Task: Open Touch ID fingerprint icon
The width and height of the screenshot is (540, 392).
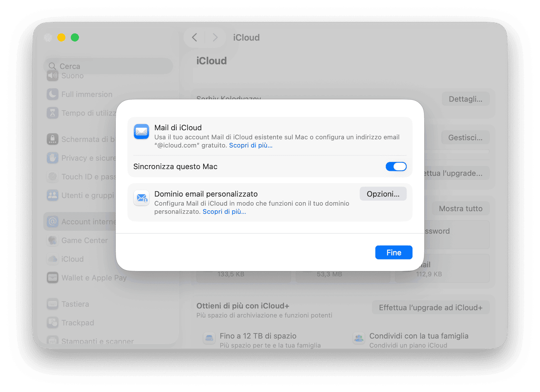Action: click(52, 176)
